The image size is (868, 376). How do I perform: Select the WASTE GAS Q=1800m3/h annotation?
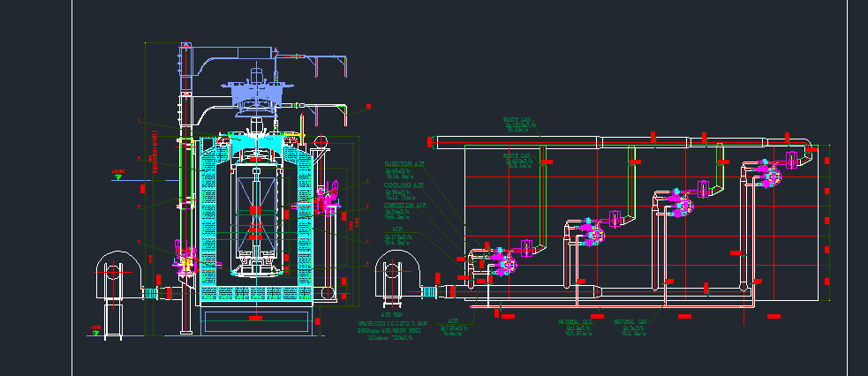pos(520,124)
